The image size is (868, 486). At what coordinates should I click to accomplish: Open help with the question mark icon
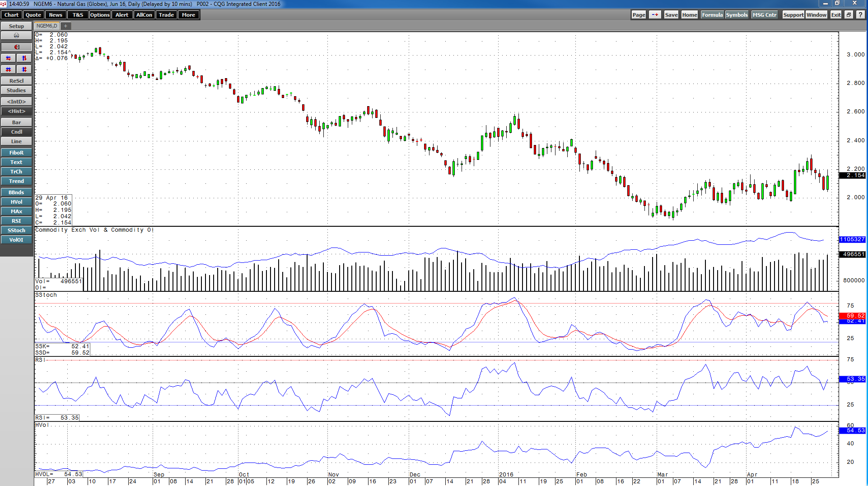(x=861, y=14)
